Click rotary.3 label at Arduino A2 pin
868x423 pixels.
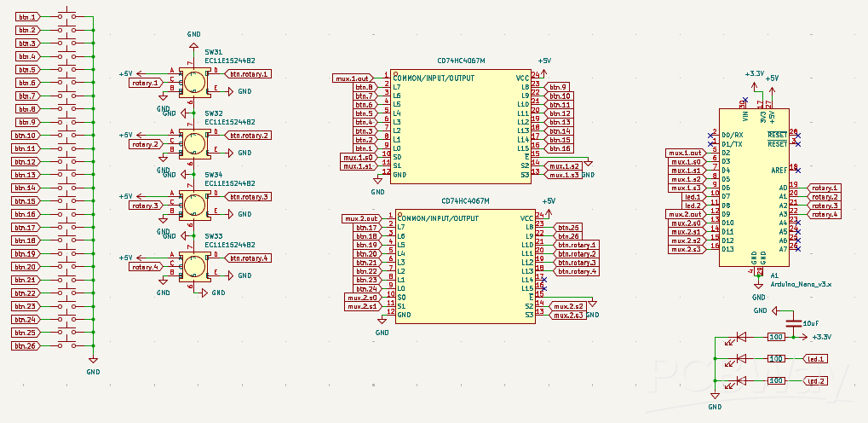(825, 206)
